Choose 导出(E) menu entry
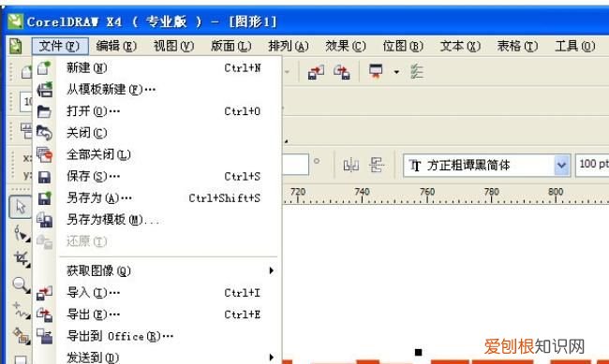The width and height of the screenshot is (609, 364). 156,314
